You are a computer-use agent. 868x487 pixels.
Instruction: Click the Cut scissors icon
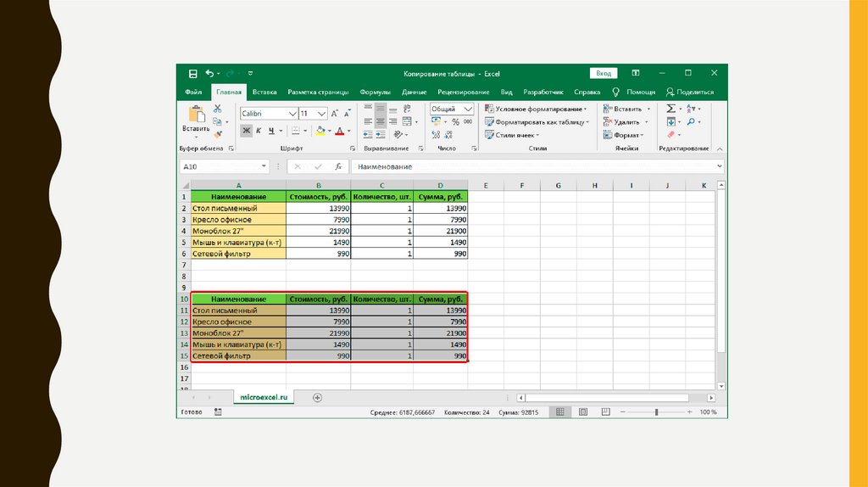pos(218,109)
